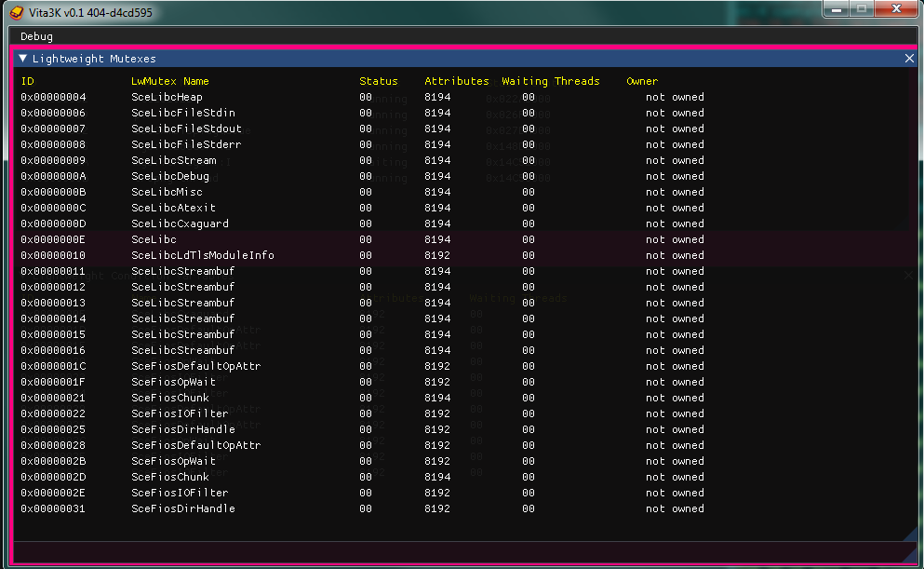The height and width of the screenshot is (569, 924).
Task: Click ID 0x00000011
Action: coord(53,271)
